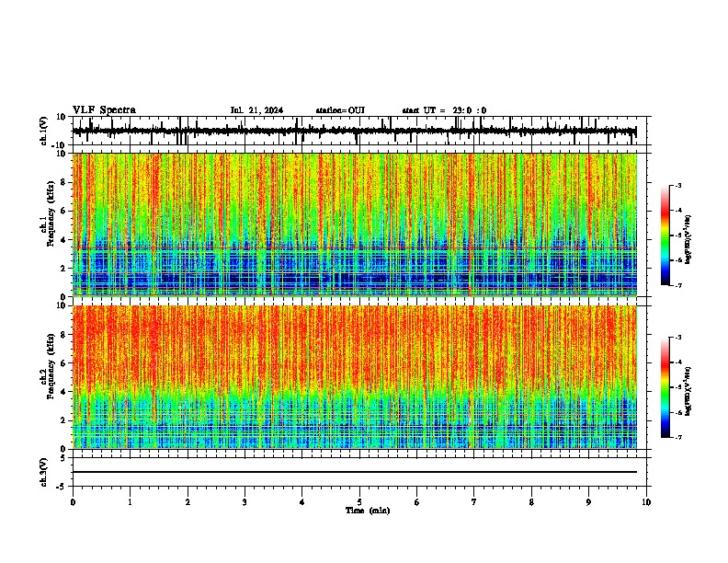Click the ch.2 "Frequency (kHz)" axis label
Viewport: 728px width, 563px height.
(51, 366)
